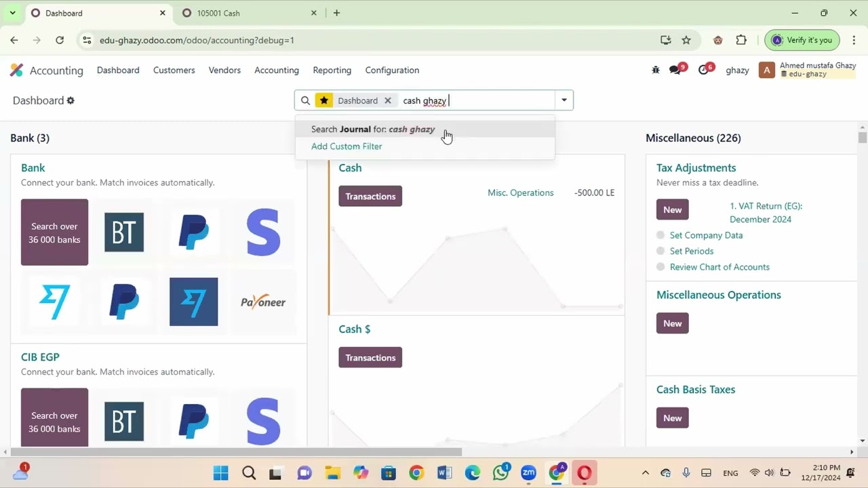Open Opera browser from taskbar
The width and height of the screenshot is (868, 488).
tap(584, 473)
